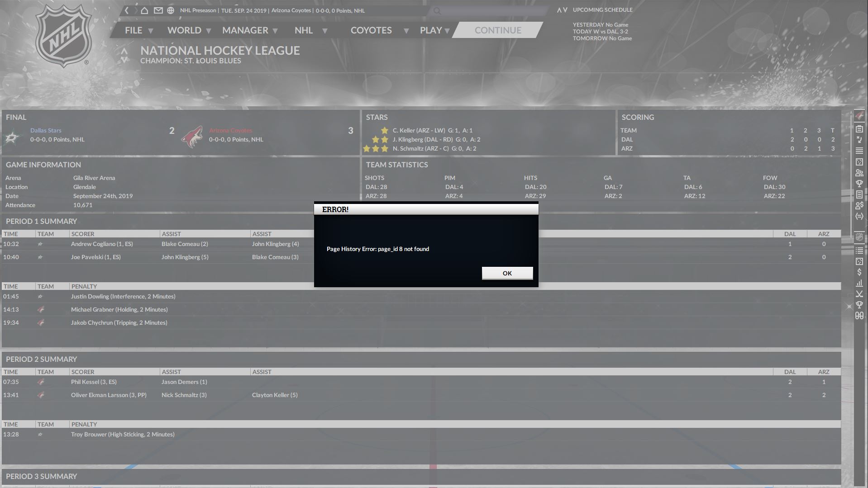
Task: Open the lower dice icon in sidebar
Action: click(x=859, y=261)
